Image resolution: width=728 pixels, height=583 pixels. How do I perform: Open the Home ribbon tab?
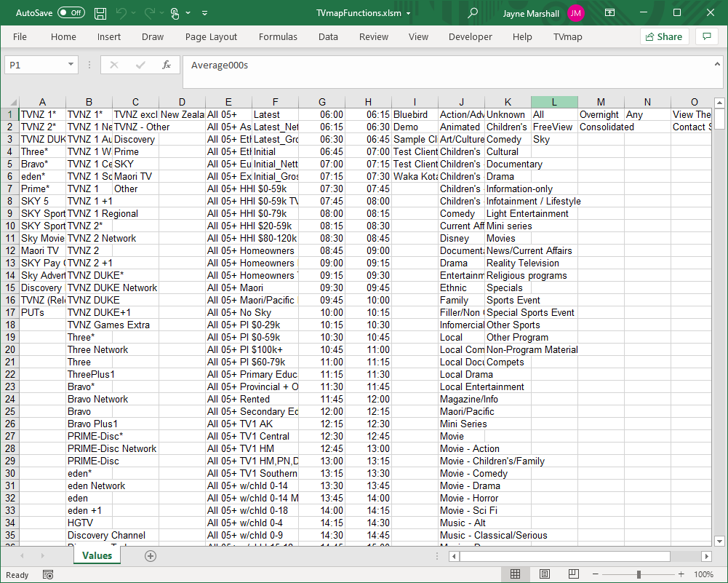click(x=63, y=36)
